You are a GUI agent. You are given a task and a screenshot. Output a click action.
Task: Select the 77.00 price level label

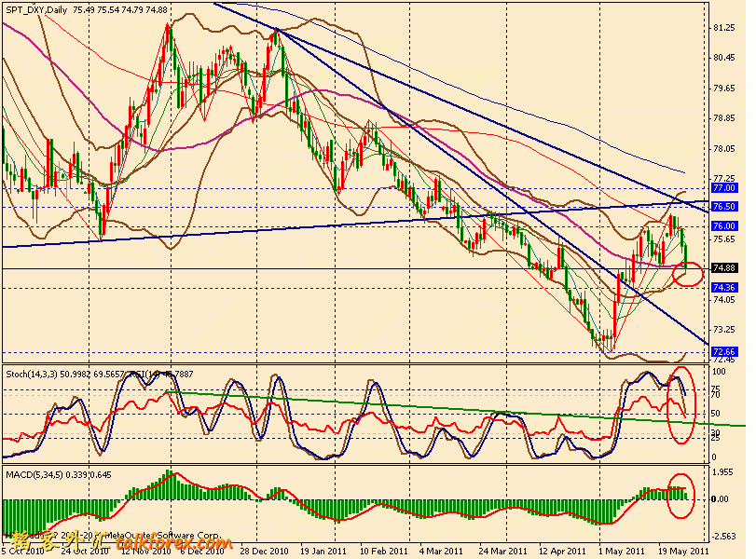(724, 187)
